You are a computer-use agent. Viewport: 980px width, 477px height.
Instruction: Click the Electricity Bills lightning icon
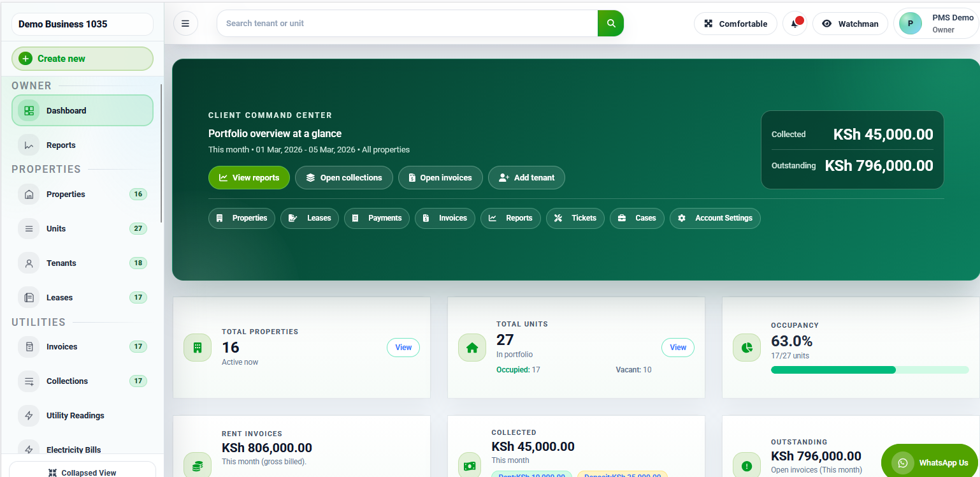tap(29, 450)
